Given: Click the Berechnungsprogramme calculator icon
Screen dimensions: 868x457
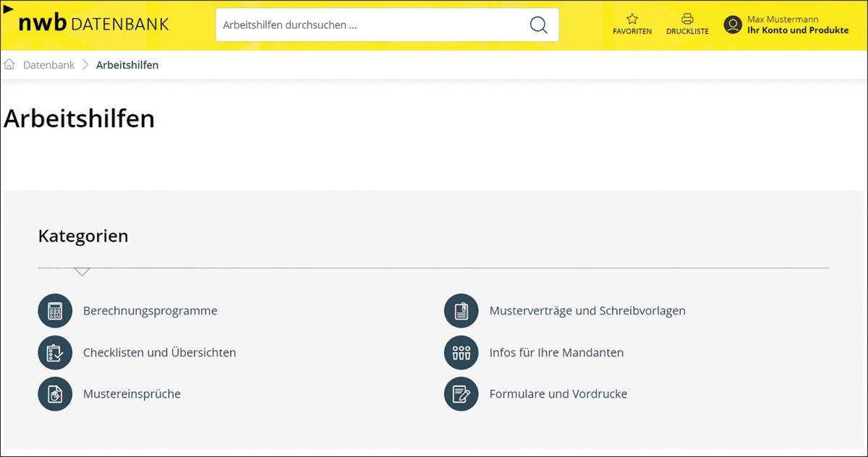Looking at the screenshot, I should point(55,311).
